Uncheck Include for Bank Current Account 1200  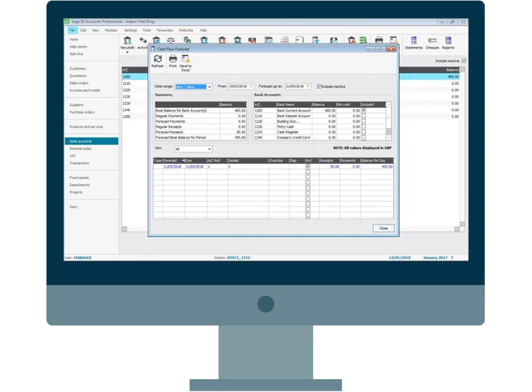[364, 110]
